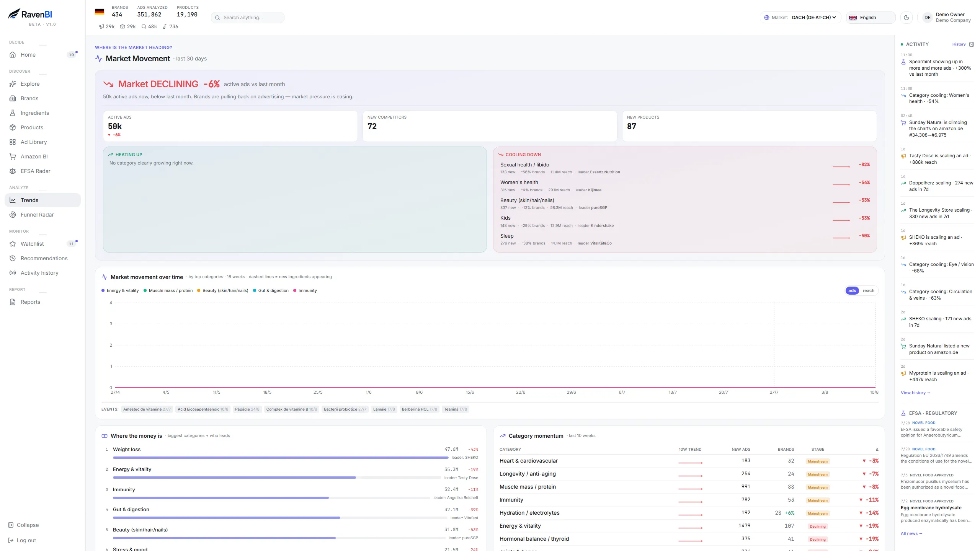Collapse the sidebar
The width and height of the screenshot is (980, 551).
(x=23, y=525)
